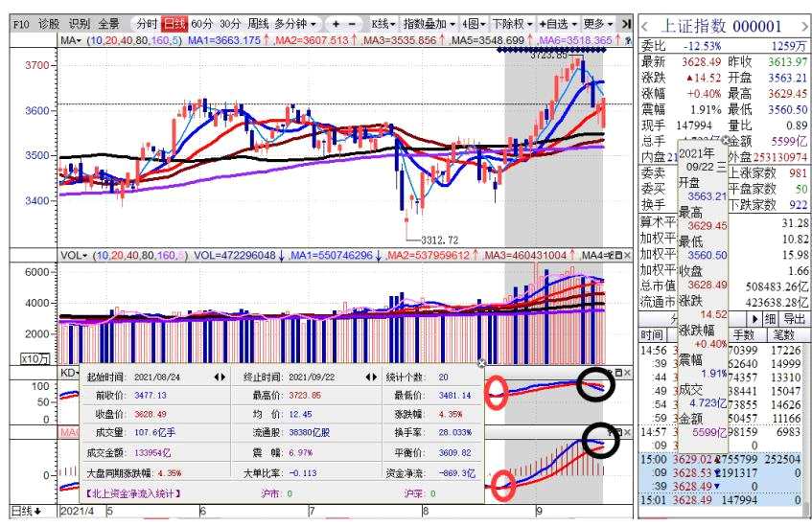
Task: Click the 手数 column header
Action: (744, 335)
